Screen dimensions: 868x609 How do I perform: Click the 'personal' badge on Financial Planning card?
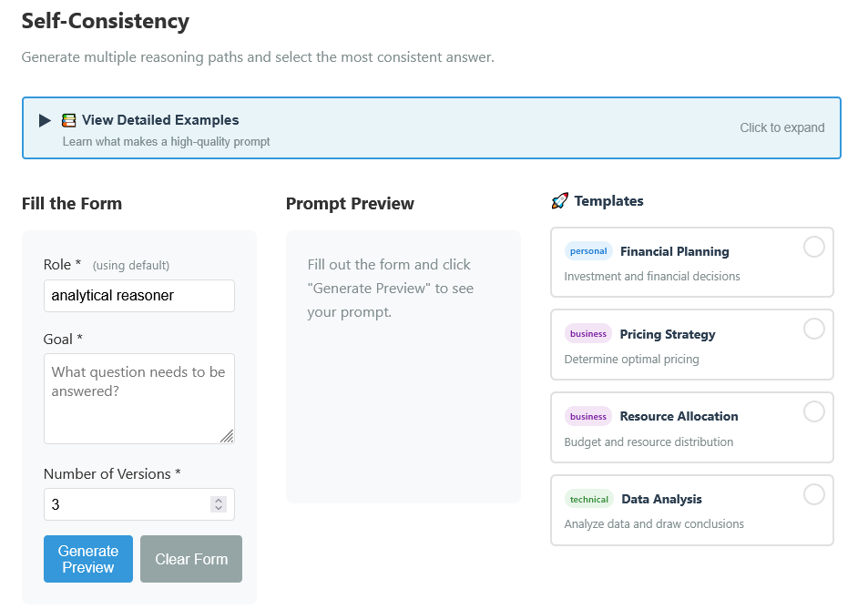tap(587, 249)
